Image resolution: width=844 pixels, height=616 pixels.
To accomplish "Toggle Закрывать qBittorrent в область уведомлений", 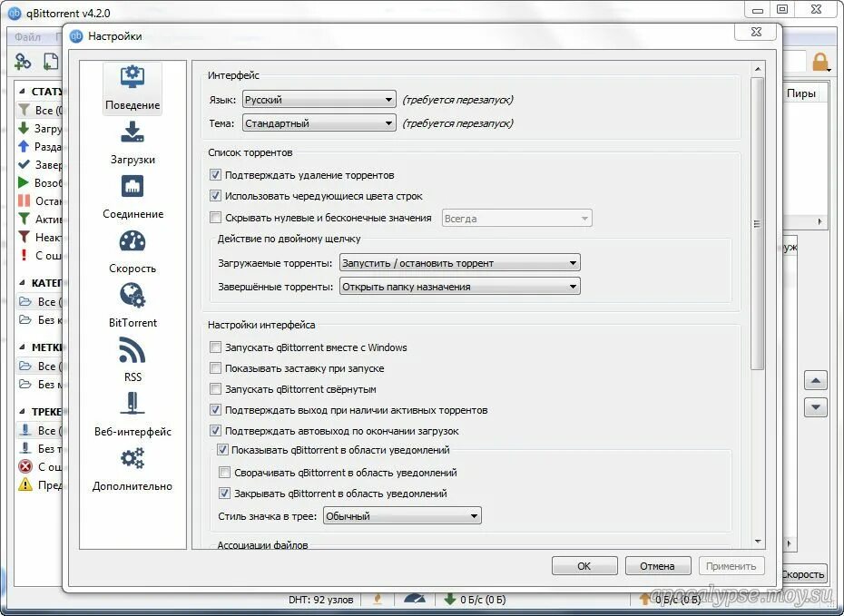I will pos(224,494).
